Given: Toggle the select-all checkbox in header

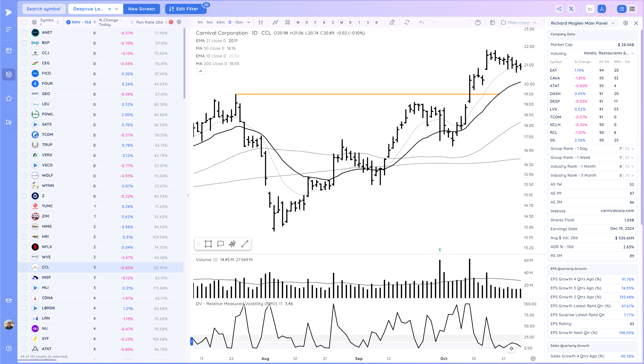Looking at the screenshot, I should 24,22.
